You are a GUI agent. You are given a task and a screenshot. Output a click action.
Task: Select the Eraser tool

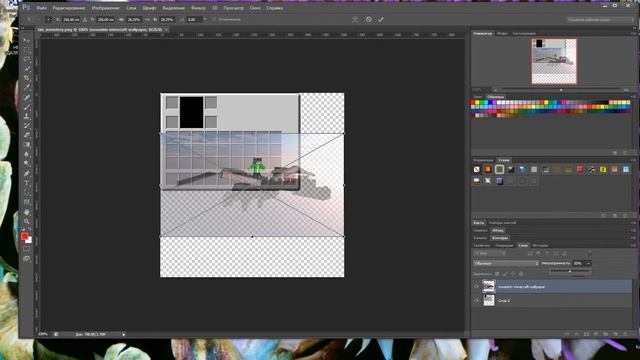[27, 136]
